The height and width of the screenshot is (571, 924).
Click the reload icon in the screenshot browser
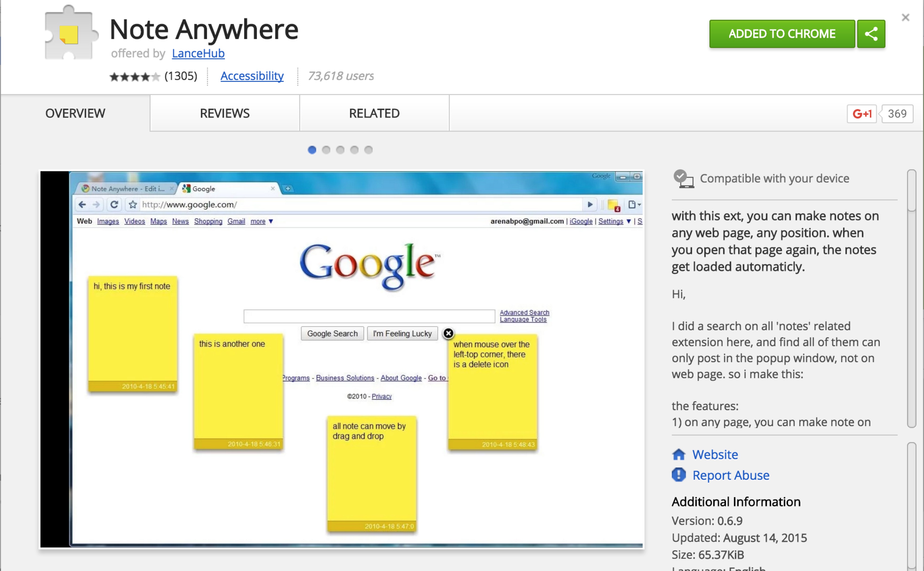click(x=115, y=205)
